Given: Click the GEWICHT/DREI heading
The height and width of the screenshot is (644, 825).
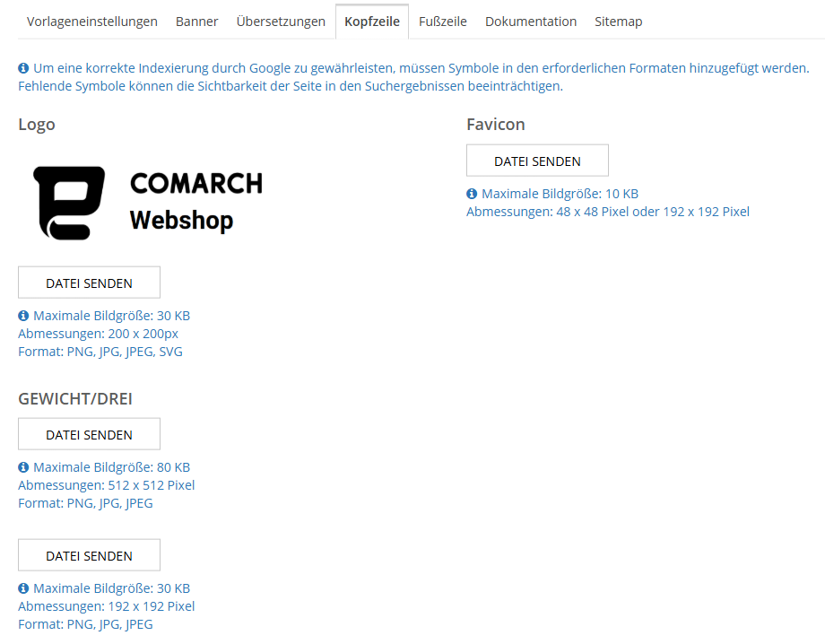Looking at the screenshot, I should [75, 399].
